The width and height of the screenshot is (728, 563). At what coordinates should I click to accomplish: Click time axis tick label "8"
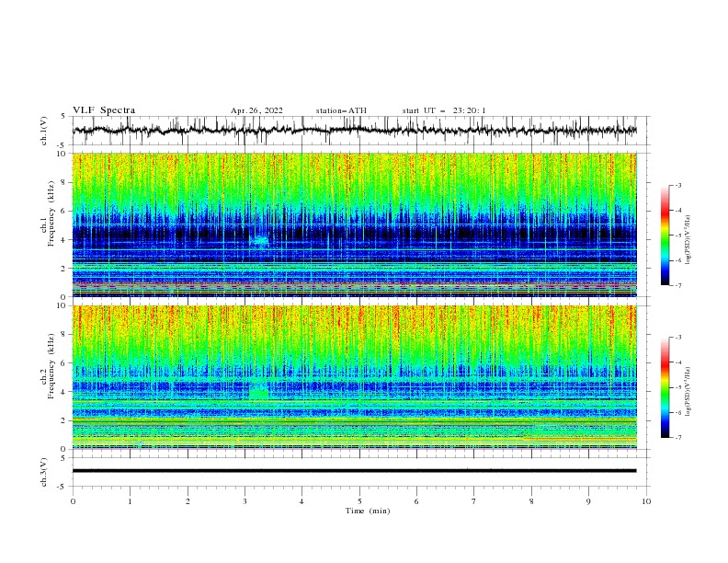tap(531, 501)
